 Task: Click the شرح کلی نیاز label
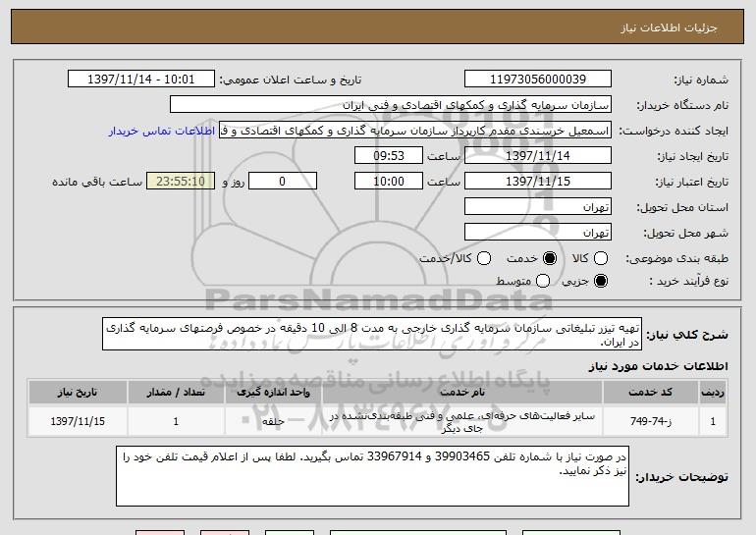687,335
